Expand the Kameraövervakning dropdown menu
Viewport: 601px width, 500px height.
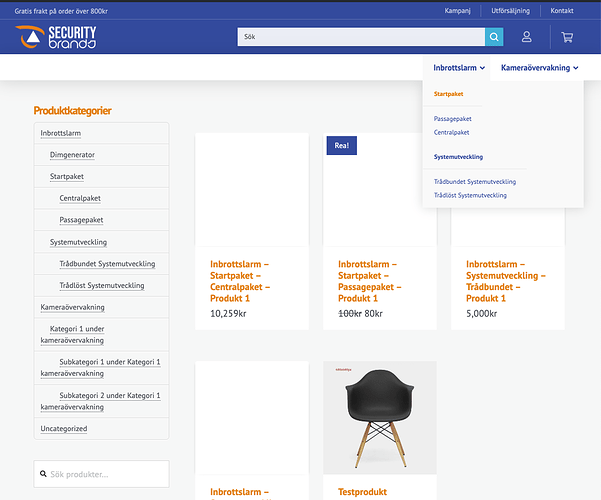pyautogui.click(x=539, y=68)
